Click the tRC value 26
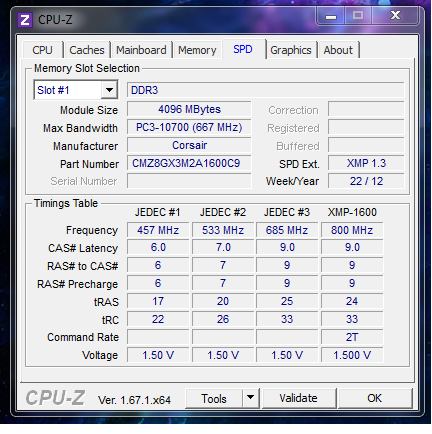 coord(223,319)
